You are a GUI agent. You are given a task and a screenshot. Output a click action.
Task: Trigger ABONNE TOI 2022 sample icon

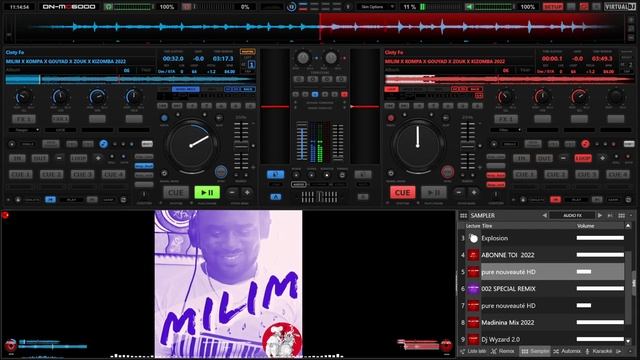473,255
